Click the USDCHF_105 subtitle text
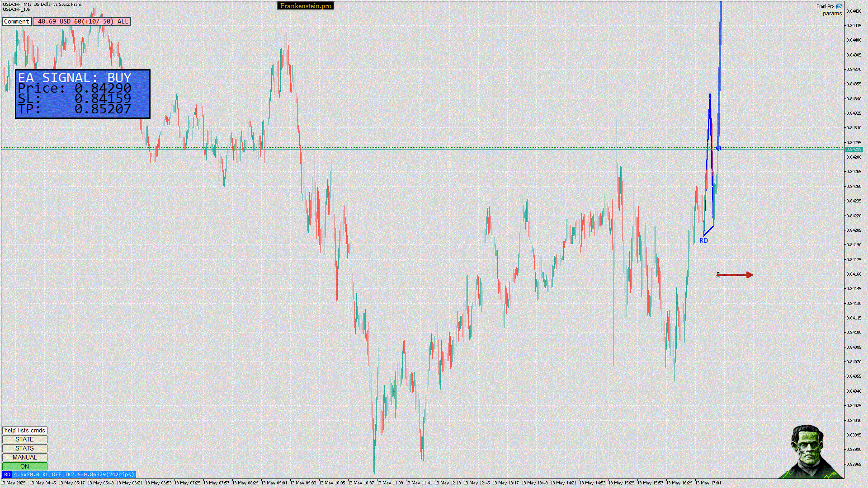Viewport: 868px width, 488px height. (16, 9)
